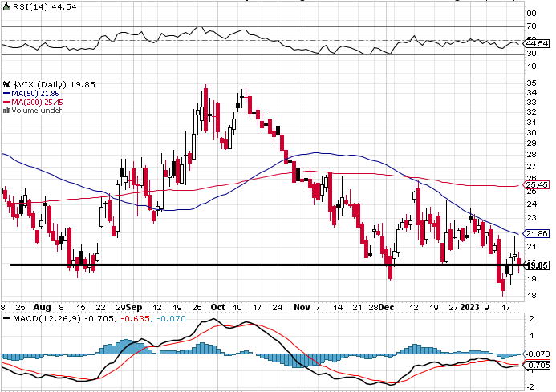Click the black horizontal support line
The image size is (556, 392).
click(x=268, y=265)
